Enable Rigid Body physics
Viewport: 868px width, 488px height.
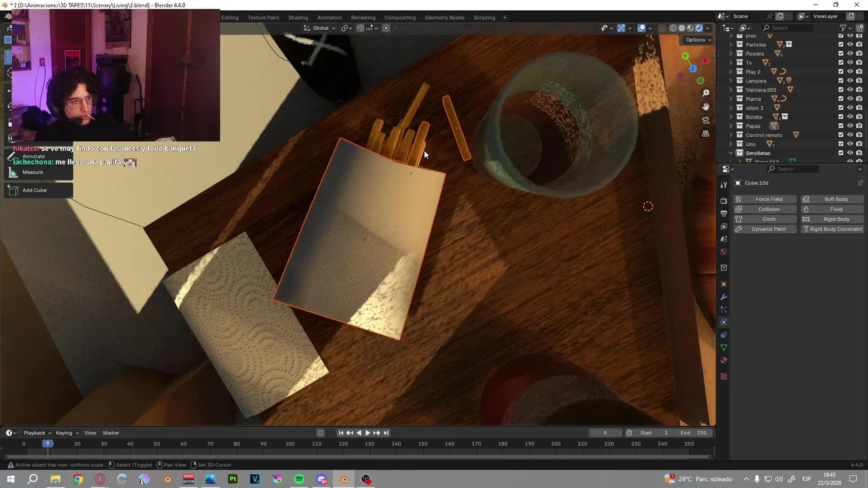[x=832, y=219]
